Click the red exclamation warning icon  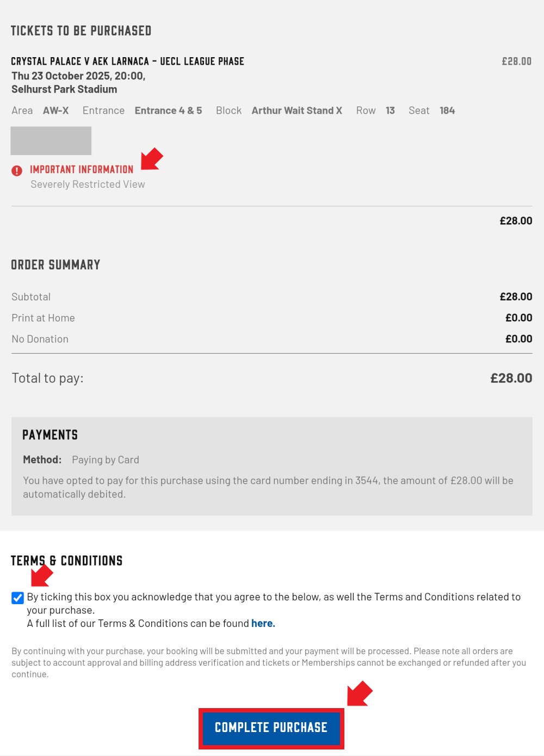[17, 170]
